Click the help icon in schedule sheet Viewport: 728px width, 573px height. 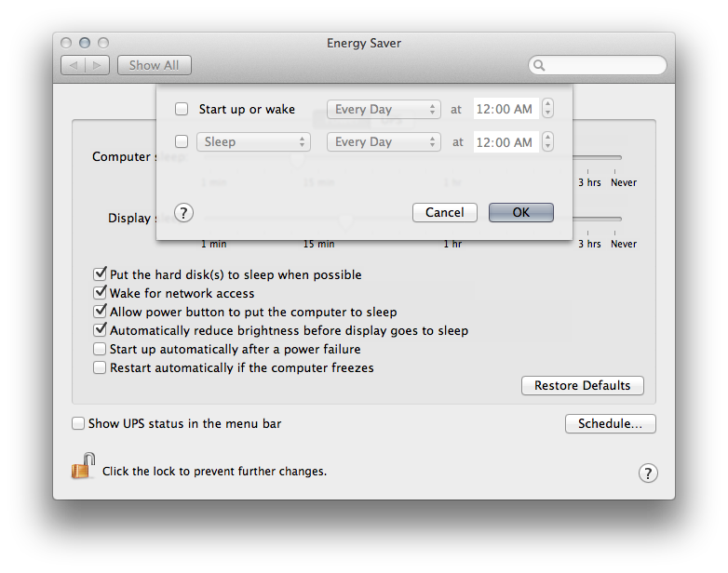click(x=183, y=213)
